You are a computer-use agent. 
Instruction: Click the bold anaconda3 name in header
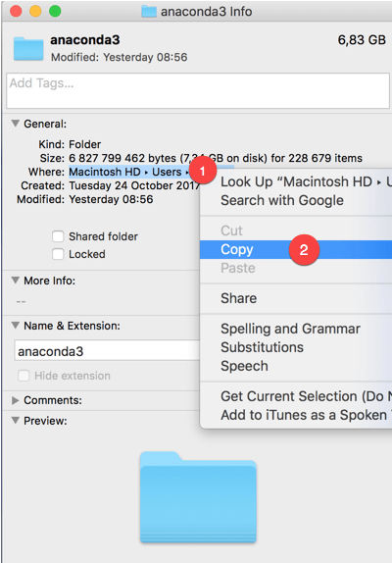[85, 40]
